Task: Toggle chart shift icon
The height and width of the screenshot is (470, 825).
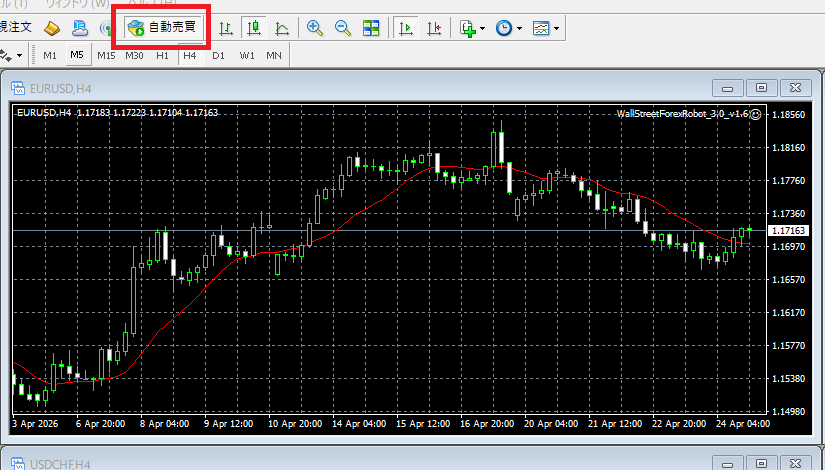Action: (x=434, y=29)
